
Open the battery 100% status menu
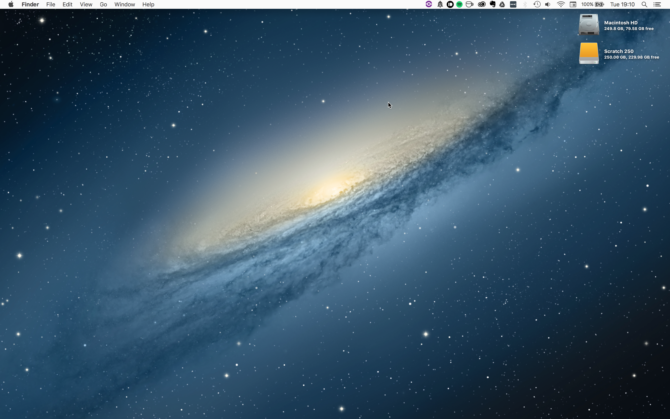click(592, 4)
